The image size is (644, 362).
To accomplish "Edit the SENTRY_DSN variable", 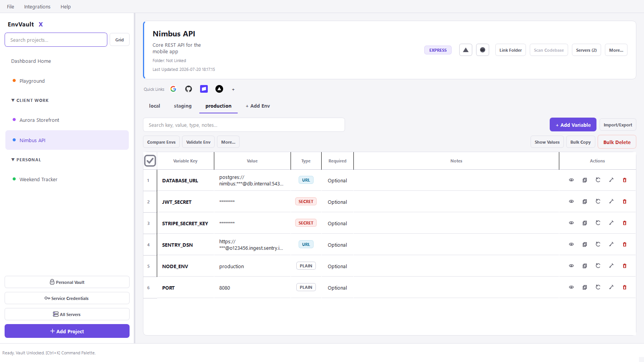I will coord(611,244).
